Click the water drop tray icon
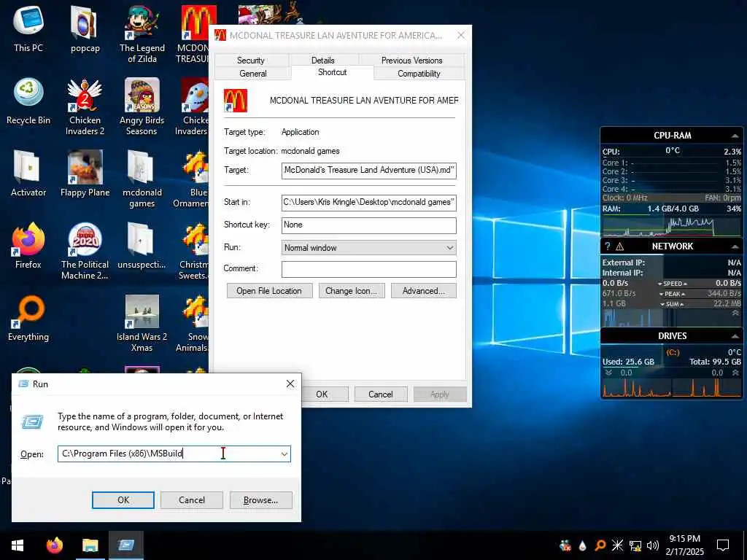747x560 pixels. tap(583, 545)
